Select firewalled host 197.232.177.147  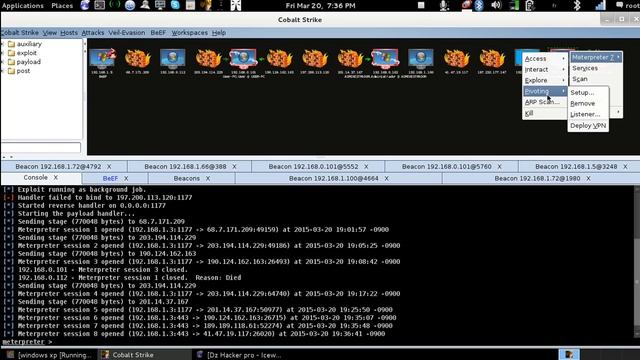(492, 59)
